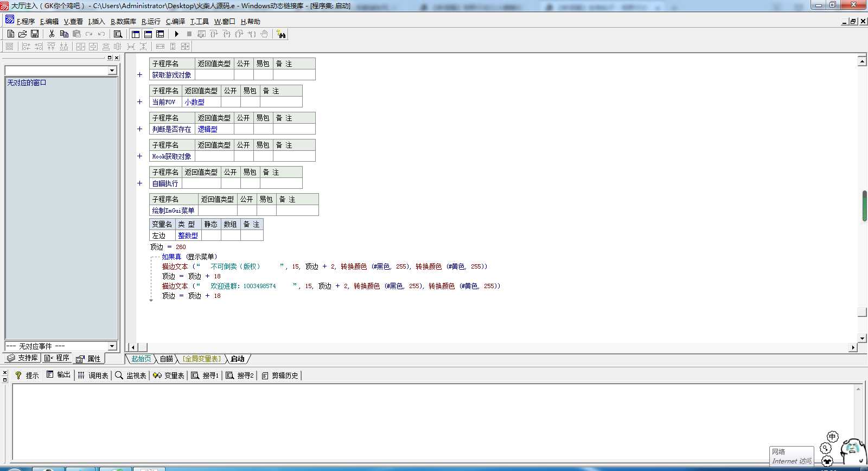The width and height of the screenshot is (868, 471).
Task: Toggle the combined panel layout icon
Action: tap(160, 34)
